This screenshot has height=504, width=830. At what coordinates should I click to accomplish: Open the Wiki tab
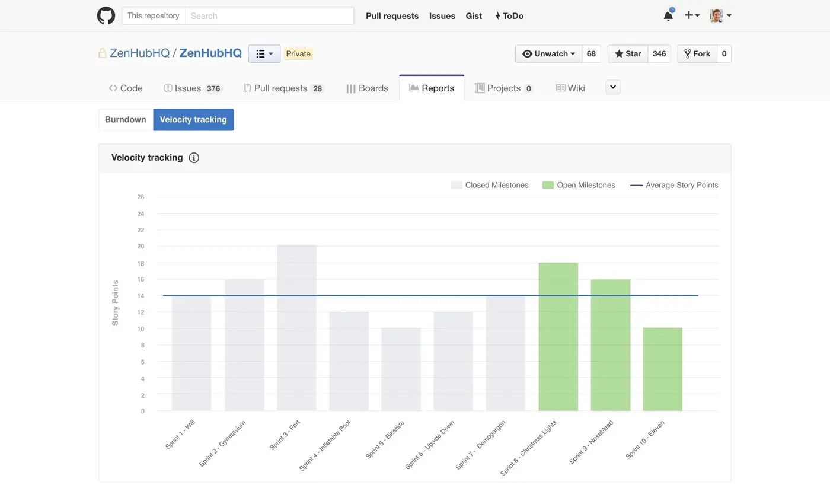click(570, 88)
